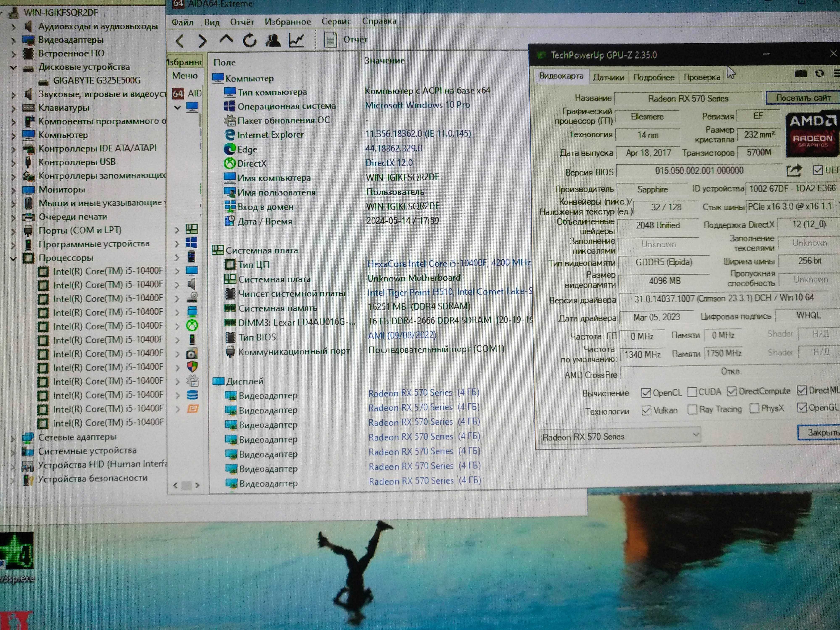The image size is (840, 630).
Task: Click the Edge row icon
Action: tap(229, 149)
